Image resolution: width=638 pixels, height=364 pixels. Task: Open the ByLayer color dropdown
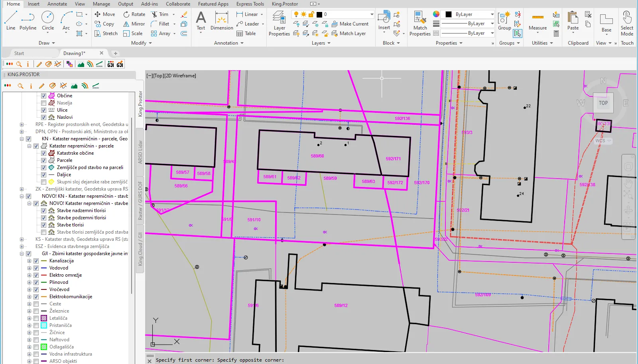(x=492, y=14)
